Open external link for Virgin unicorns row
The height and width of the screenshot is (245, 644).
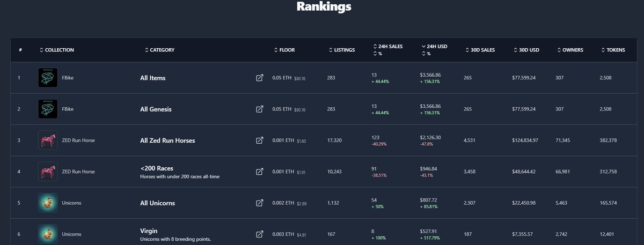259,234
